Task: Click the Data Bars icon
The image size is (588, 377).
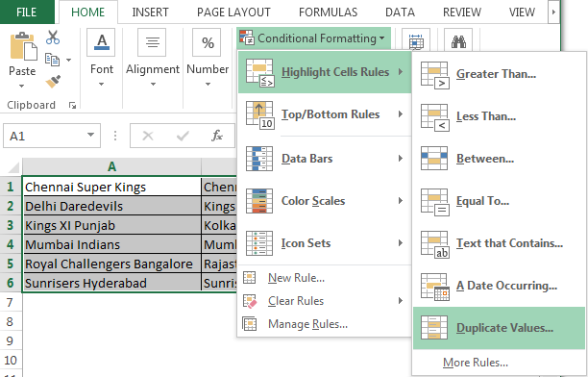Action: 259,159
